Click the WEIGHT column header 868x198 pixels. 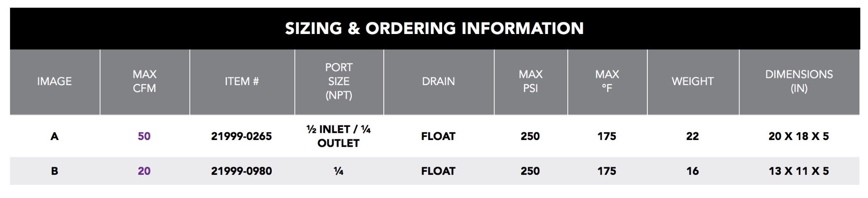[692, 82]
